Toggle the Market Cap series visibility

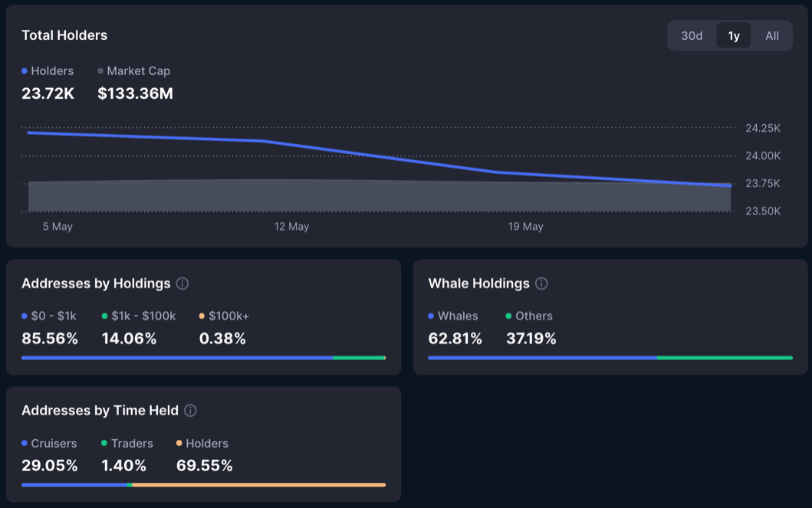[x=140, y=70]
